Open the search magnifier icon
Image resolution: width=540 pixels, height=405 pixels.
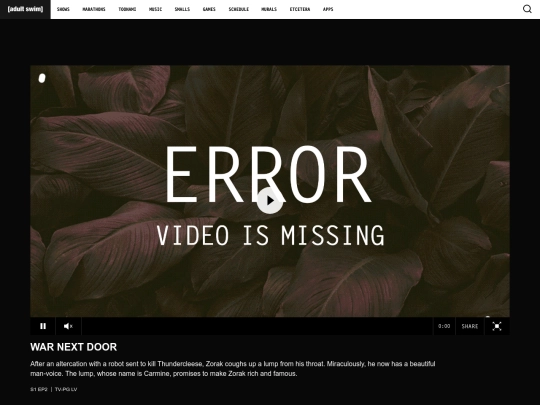(x=527, y=9)
